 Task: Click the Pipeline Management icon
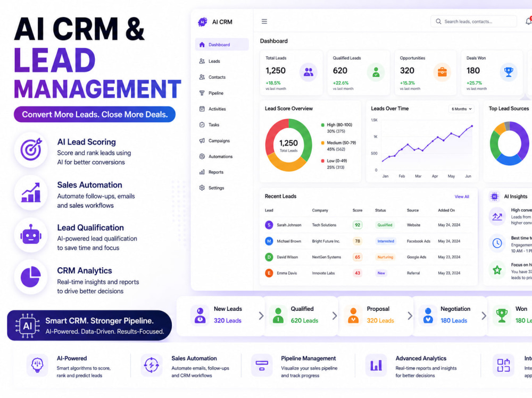(262, 366)
